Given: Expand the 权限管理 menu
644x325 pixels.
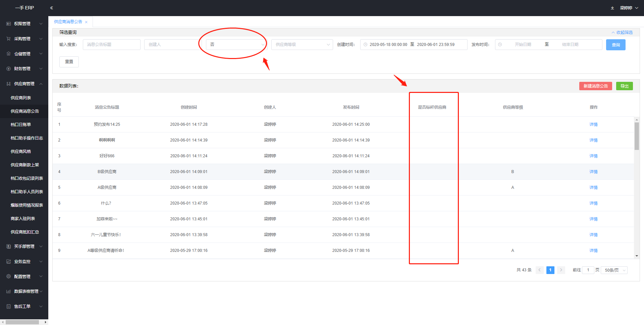Looking at the screenshot, I should [x=41, y=24].
